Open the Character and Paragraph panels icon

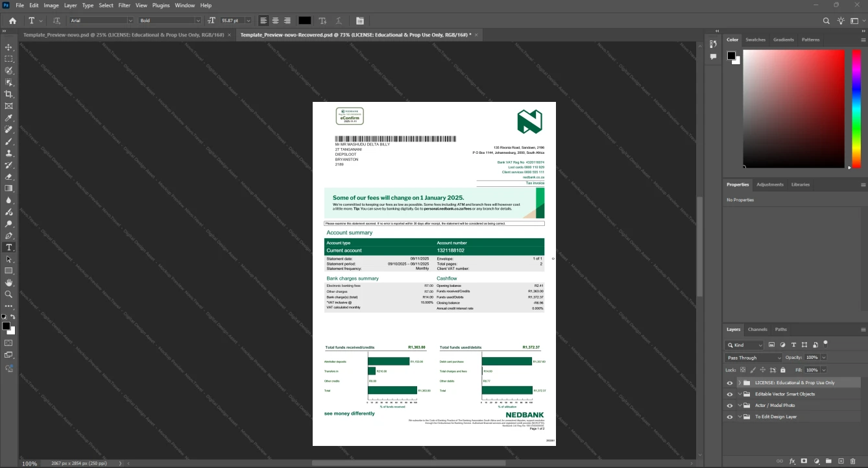pyautogui.click(x=360, y=21)
